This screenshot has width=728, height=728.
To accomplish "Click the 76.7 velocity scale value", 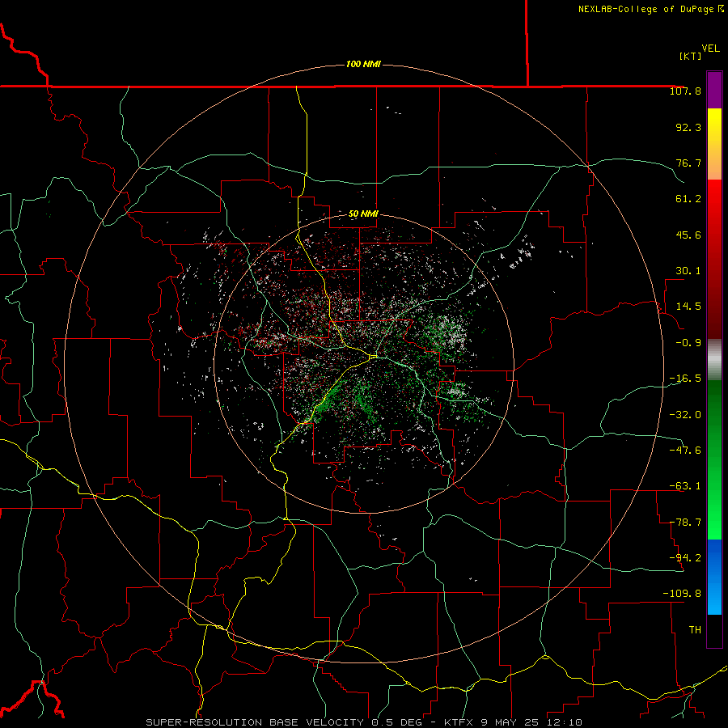I will click(x=688, y=163).
